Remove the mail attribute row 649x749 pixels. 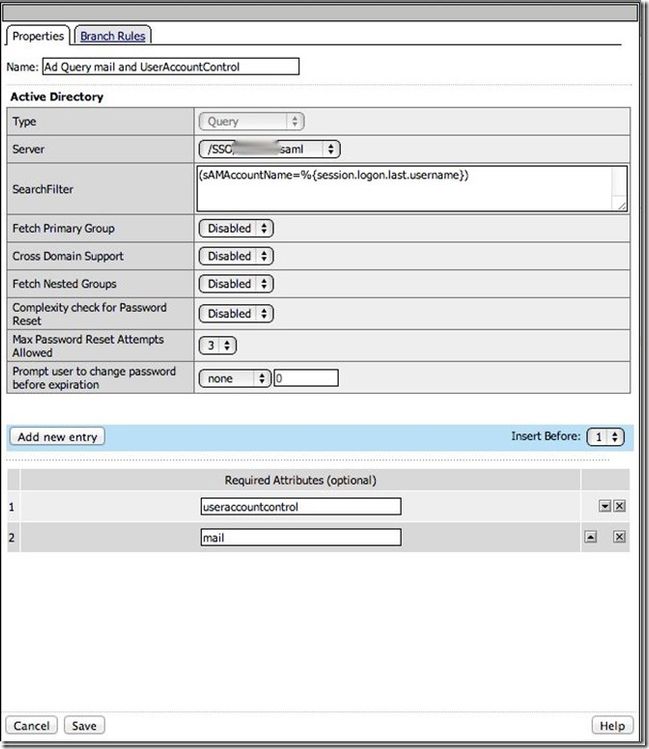coord(619,537)
